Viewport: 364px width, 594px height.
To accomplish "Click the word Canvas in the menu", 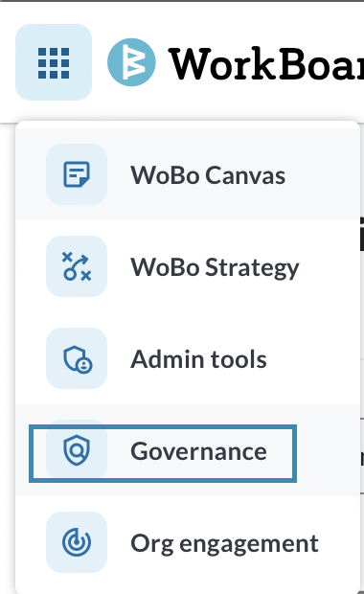I will pyautogui.click(x=246, y=175).
